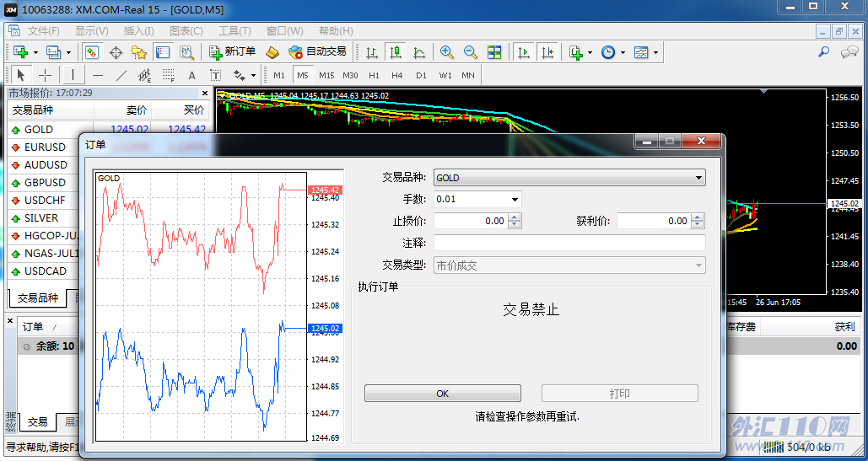Click the 新订单 new order toolbar button
The height and width of the screenshot is (461, 868).
[x=232, y=52]
